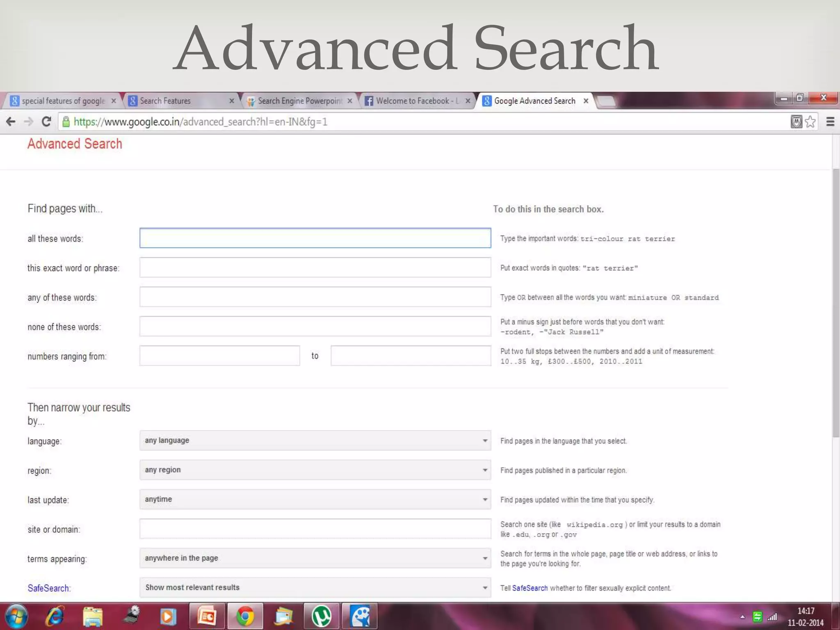Close the Welcome to Facebook tab

point(468,101)
